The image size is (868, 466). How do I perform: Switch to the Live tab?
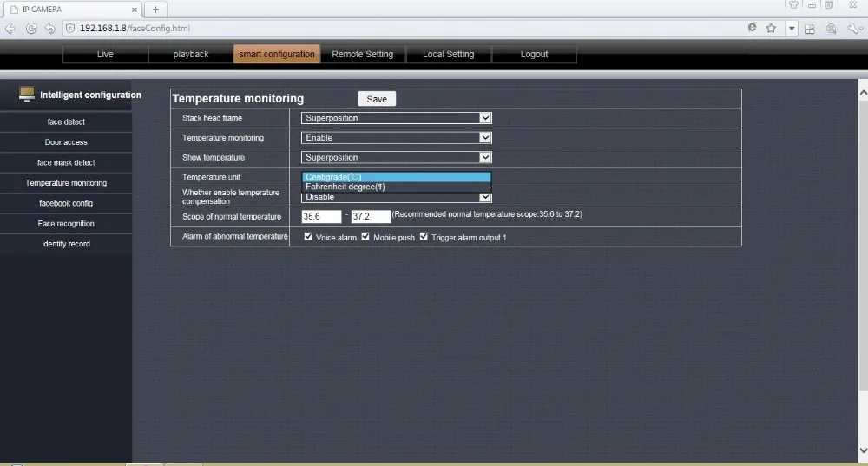105,55
